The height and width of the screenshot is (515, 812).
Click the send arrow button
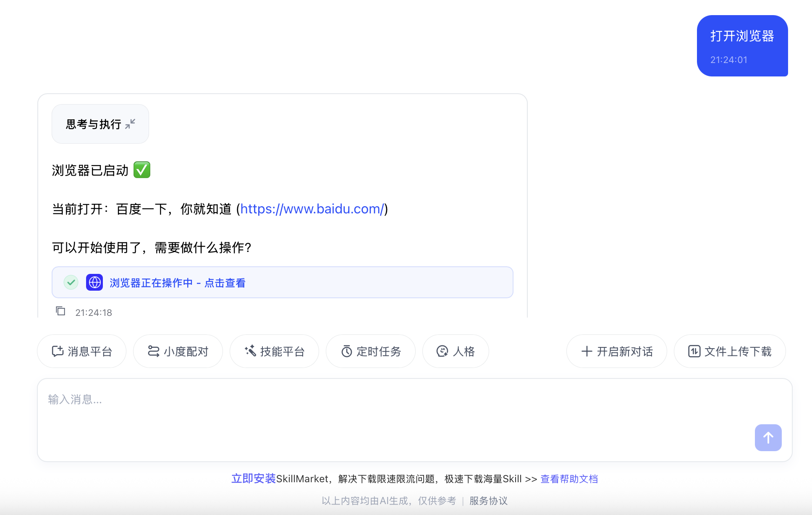(x=767, y=438)
